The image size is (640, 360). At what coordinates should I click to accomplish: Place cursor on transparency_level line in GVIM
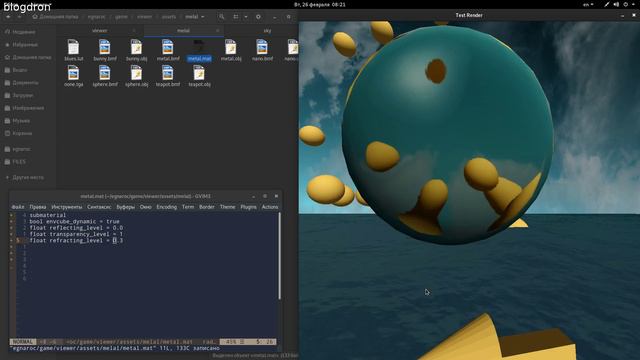tap(76, 234)
